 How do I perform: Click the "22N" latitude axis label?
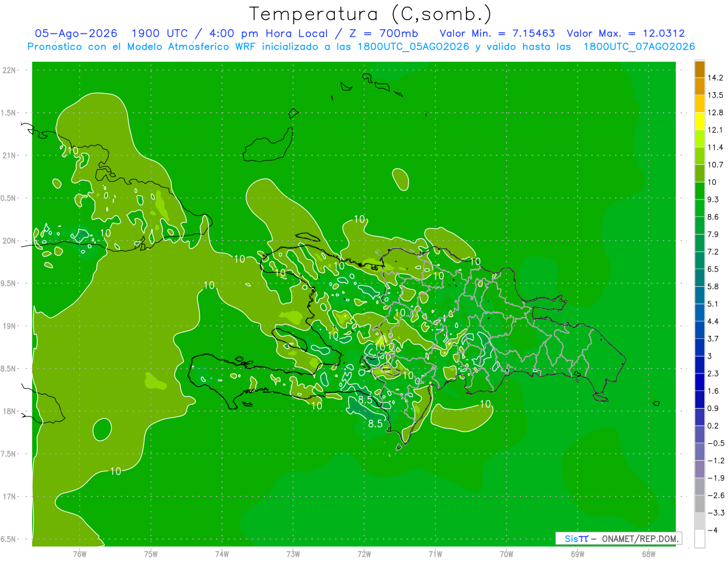[x=10, y=70]
